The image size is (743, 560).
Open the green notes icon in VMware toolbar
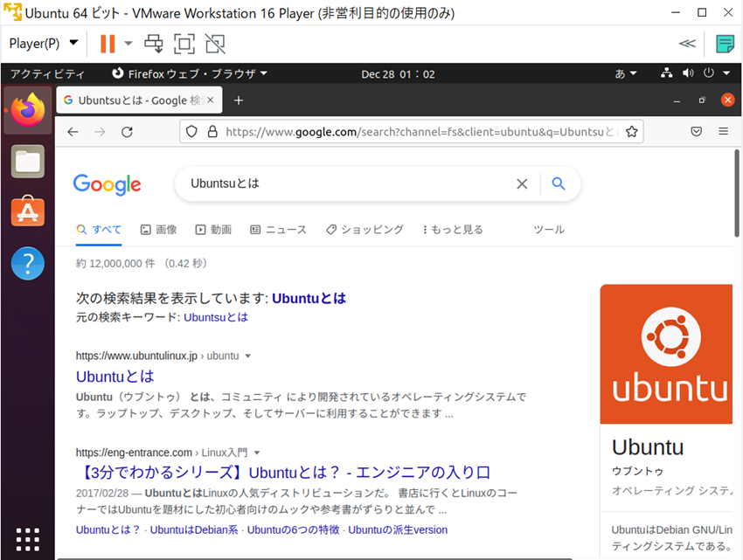725,44
